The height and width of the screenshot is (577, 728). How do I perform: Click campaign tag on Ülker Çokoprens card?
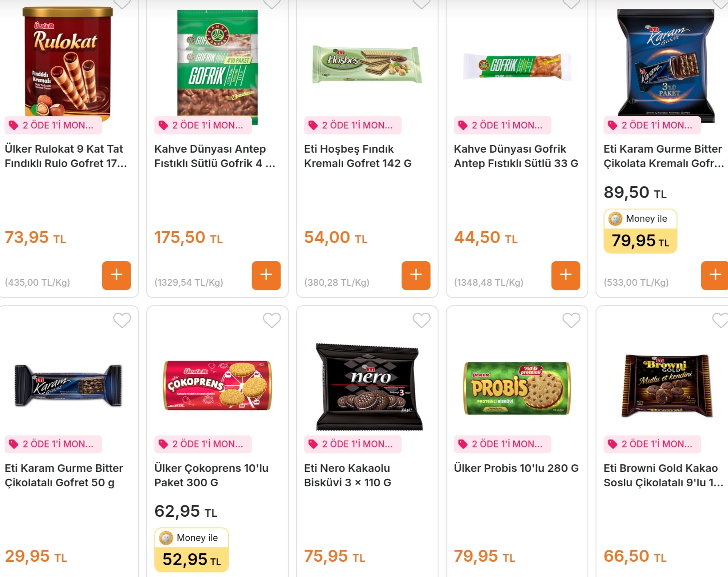tap(203, 444)
